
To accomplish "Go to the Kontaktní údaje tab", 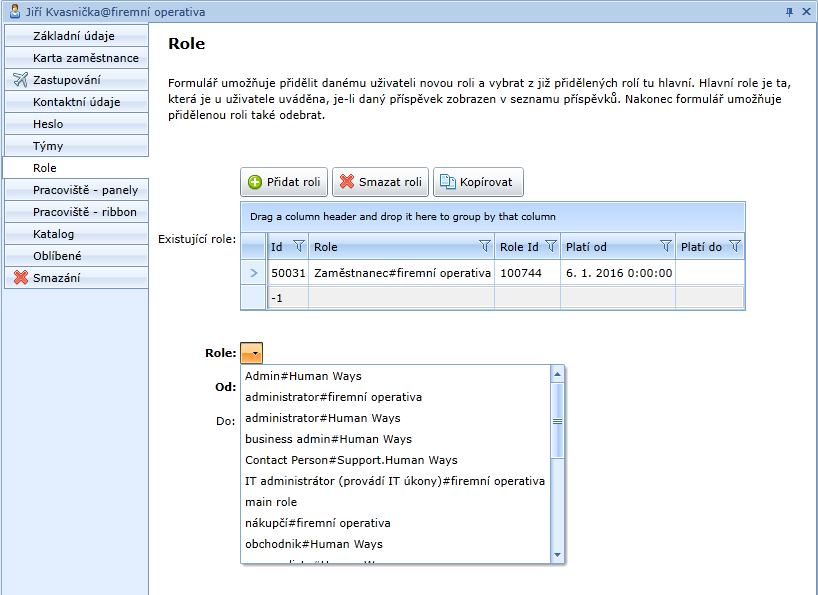I will pyautogui.click(x=76, y=102).
